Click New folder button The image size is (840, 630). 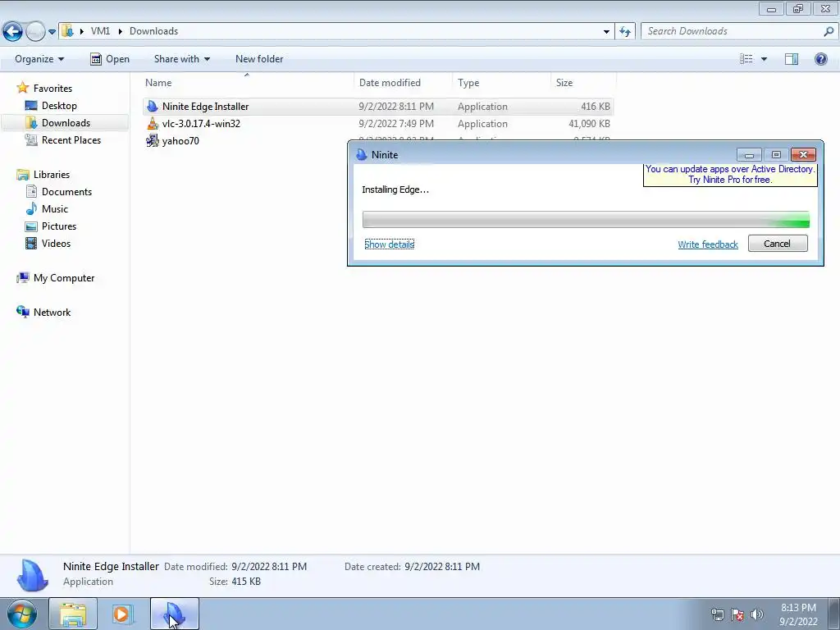259,59
